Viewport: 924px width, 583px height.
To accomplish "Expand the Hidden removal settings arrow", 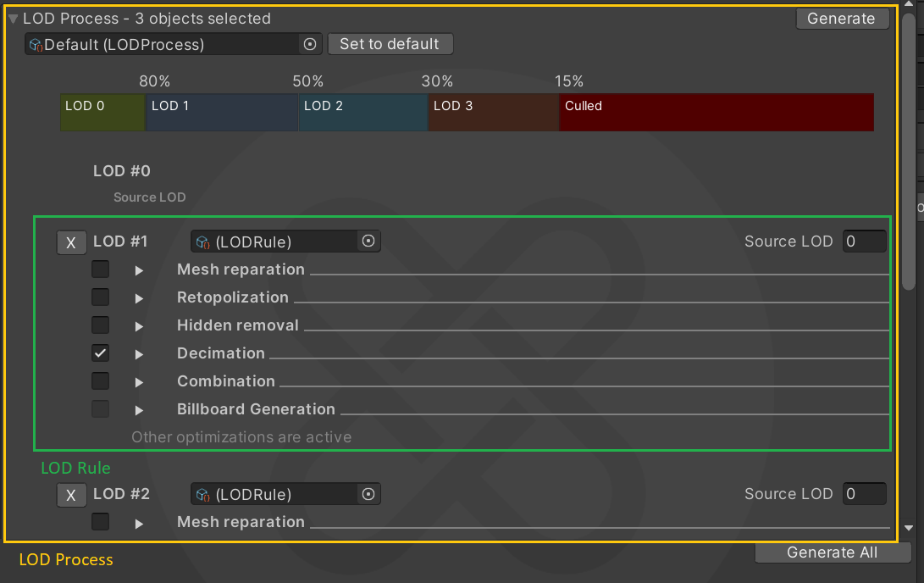I will pyautogui.click(x=139, y=326).
